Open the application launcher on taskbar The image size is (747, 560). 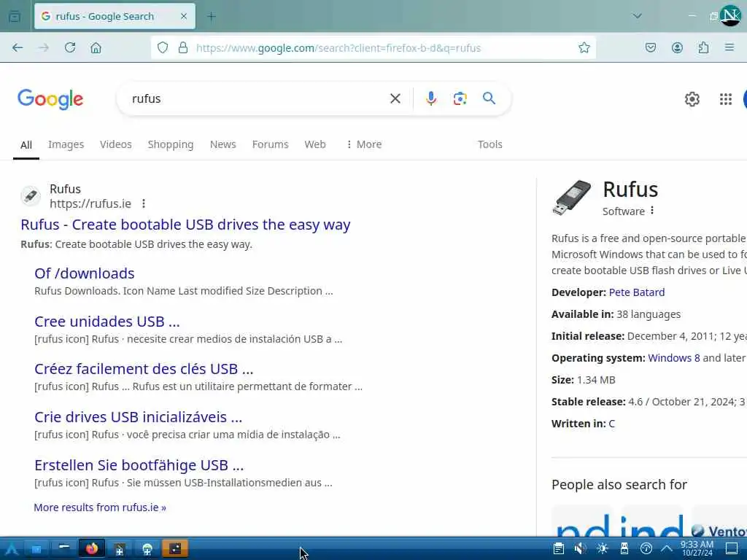[12, 549]
